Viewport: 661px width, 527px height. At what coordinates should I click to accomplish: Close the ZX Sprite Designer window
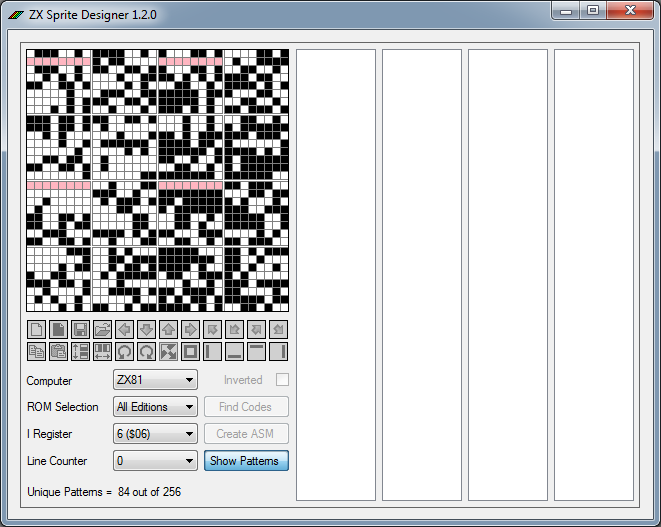tap(630, 11)
